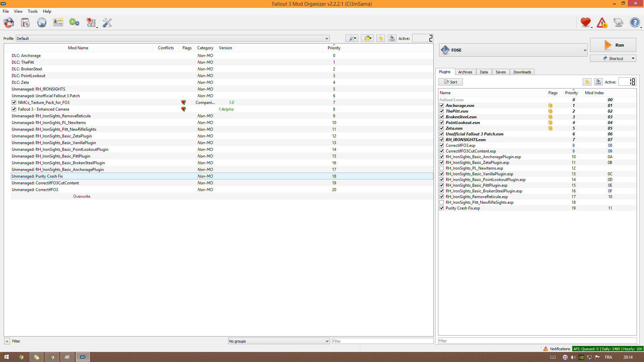Open the Profiles ID card icon
This screenshot has height=362, width=644.
pos(58,23)
